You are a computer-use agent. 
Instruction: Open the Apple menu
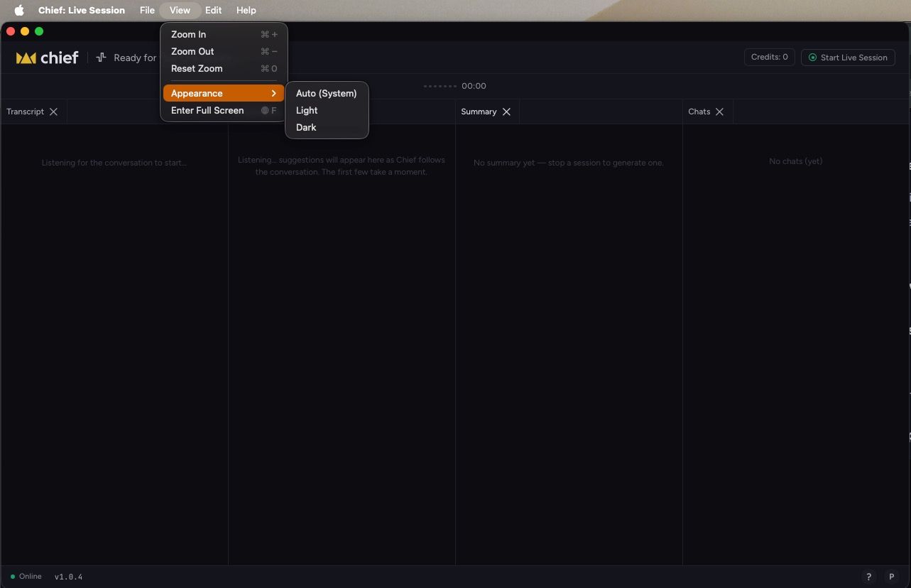(x=19, y=10)
